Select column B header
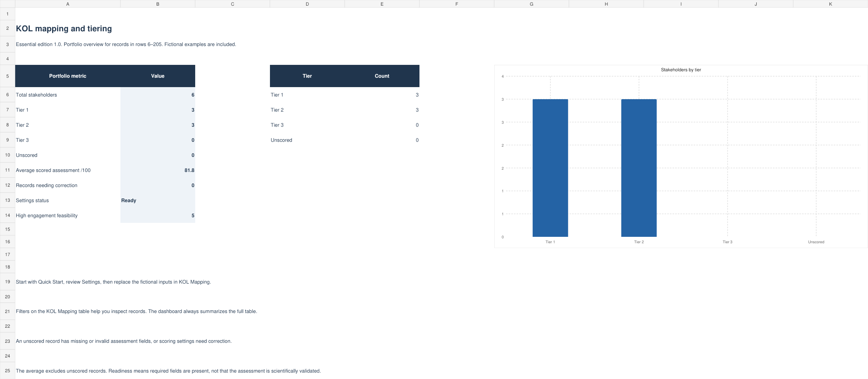The width and height of the screenshot is (868, 379). coord(158,4)
